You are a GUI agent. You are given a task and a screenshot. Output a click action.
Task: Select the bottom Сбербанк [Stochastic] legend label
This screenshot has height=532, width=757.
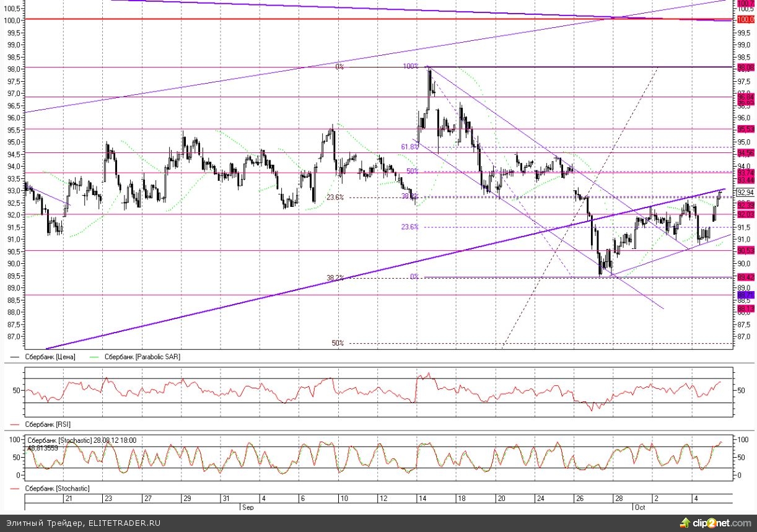(x=56, y=489)
